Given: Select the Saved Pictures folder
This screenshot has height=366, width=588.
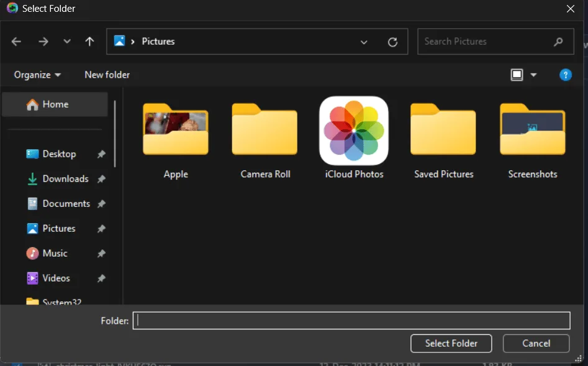Looking at the screenshot, I should click(x=443, y=140).
